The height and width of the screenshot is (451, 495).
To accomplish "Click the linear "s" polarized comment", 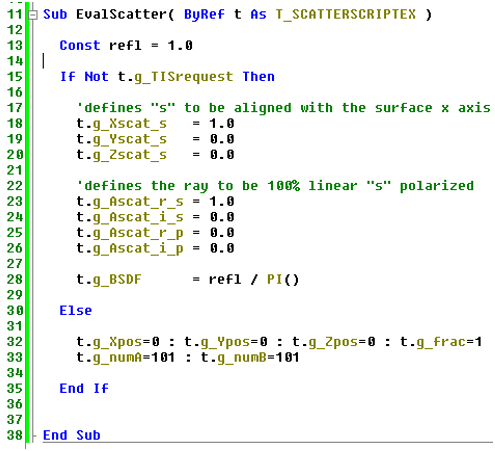I will point(275,186).
